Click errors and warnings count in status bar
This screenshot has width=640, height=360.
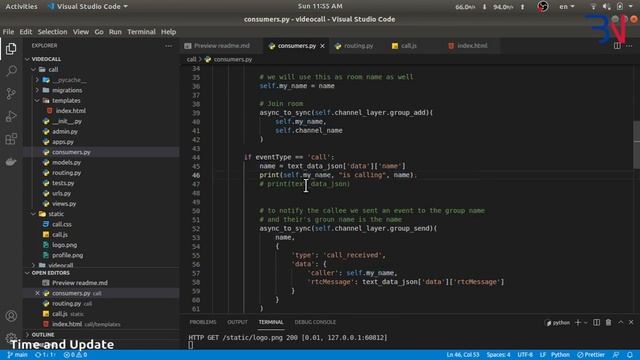click(76, 355)
